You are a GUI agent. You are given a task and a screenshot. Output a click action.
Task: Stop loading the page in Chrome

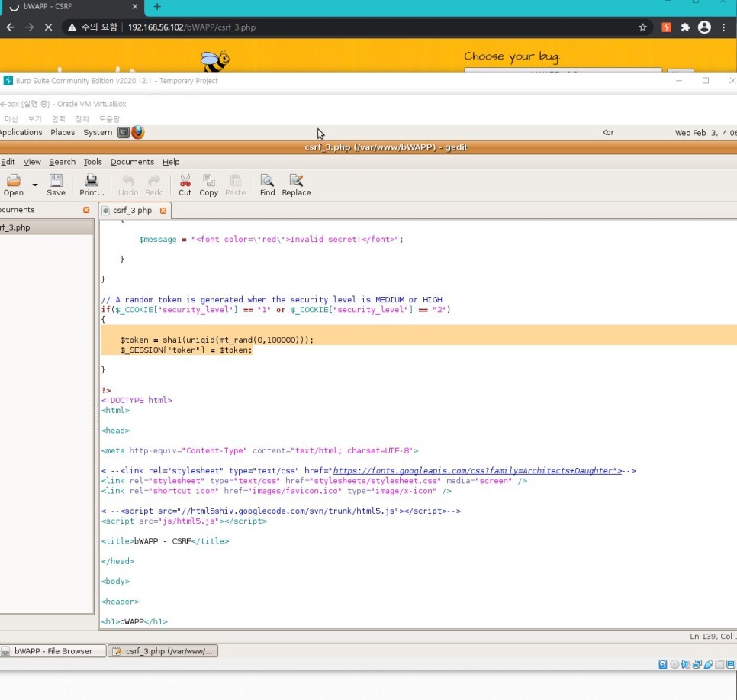pyautogui.click(x=48, y=27)
